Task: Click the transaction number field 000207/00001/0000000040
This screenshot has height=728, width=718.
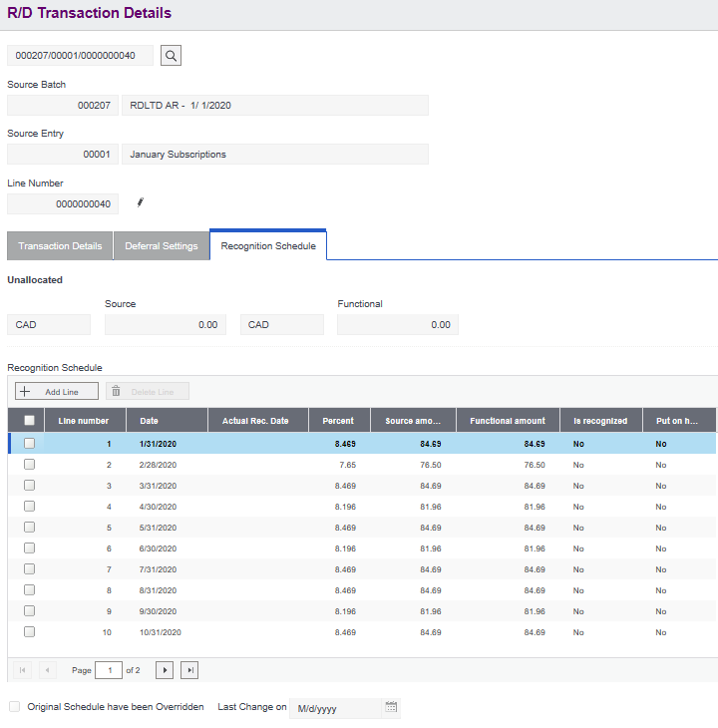Action: (80, 55)
